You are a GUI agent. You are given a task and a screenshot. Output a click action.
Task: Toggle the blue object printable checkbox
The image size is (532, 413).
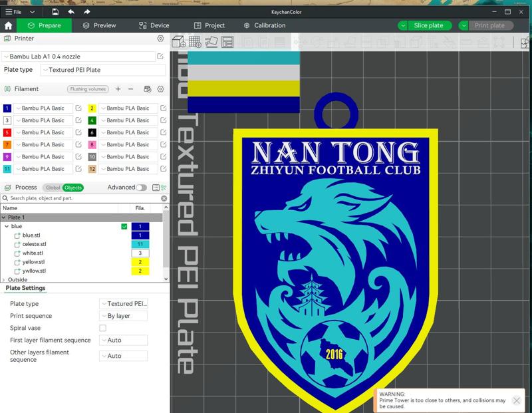tap(124, 226)
